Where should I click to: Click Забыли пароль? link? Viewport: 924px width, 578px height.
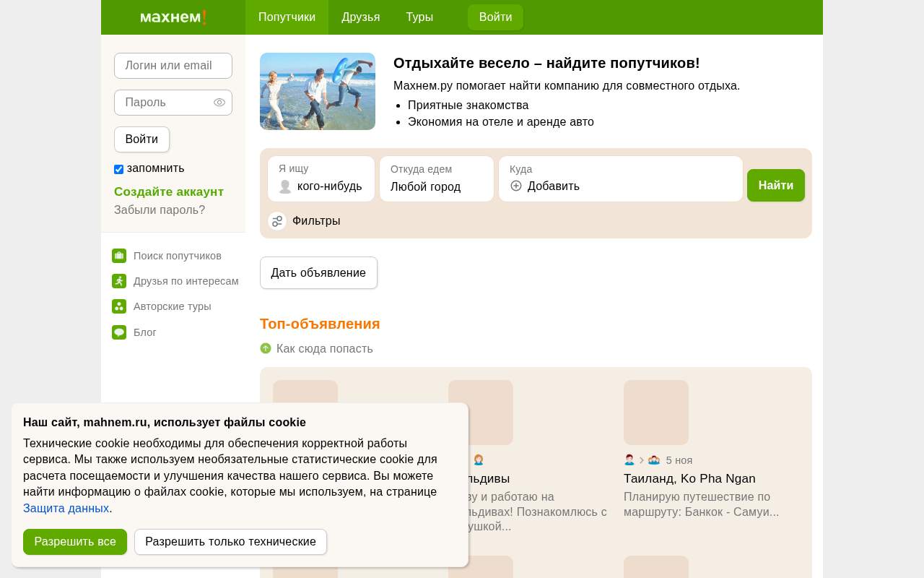(160, 210)
